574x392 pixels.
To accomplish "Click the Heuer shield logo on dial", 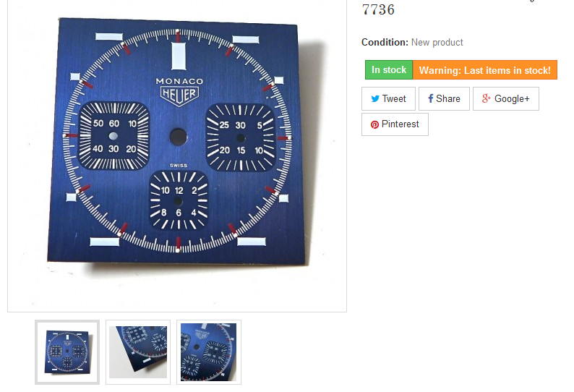I will click(179, 96).
